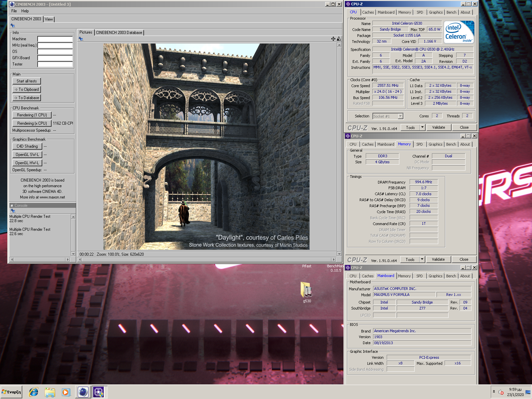Screen dimensions: 532x399
Task: Click '994.6 MHz' DRAM frequency value
Action: [x=424, y=182]
